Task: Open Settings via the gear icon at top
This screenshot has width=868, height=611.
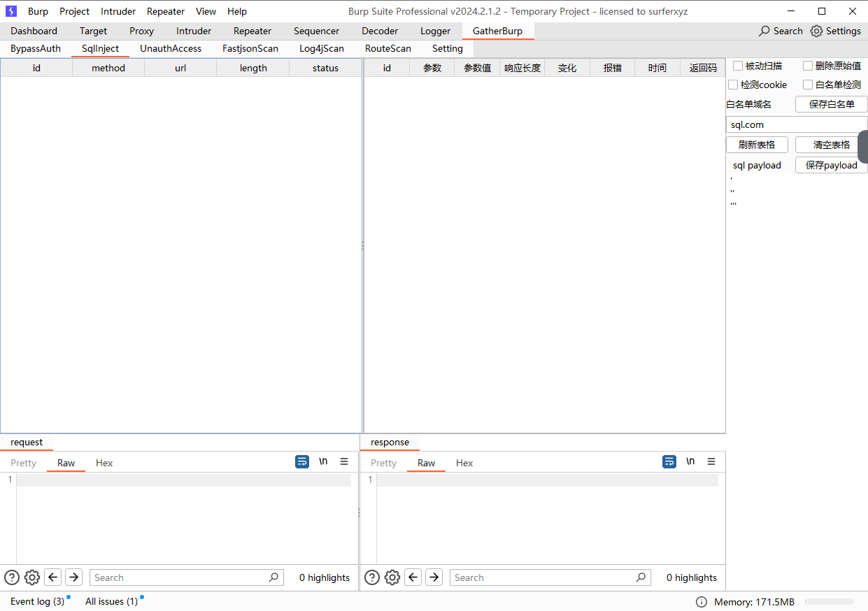Action: (x=816, y=31)
